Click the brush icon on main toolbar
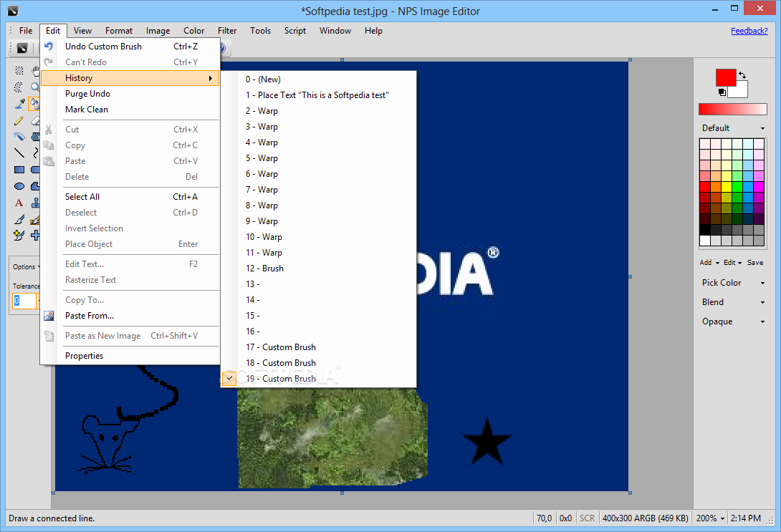Image resolution: width=781 pixels, height=532 pixels. pyautogui.click(x=22, y=48)
